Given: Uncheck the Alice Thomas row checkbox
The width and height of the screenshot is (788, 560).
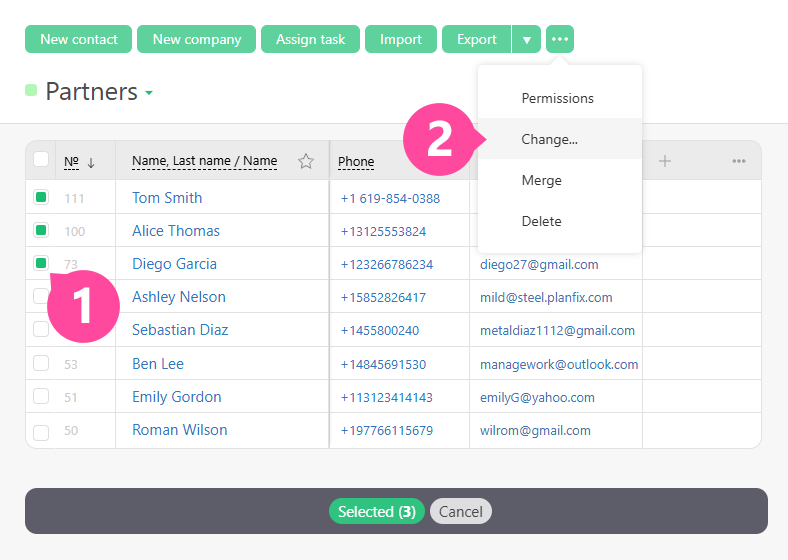Looking at the screenshot, I should click(x=41, y=230).
